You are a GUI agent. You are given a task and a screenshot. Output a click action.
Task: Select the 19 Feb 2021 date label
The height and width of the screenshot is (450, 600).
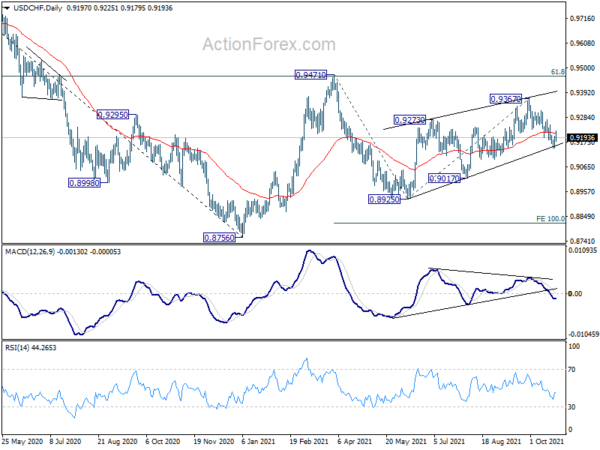tap(309, 441)
